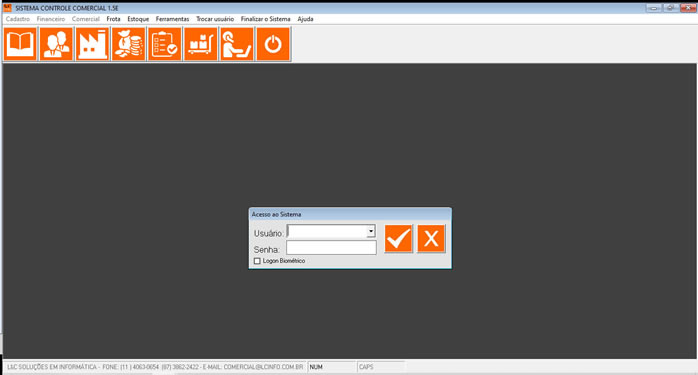The height and width of the screenshot is (375, 698).
Task: Click the orange power shutdown icon
Action: click(x=273, y=44)
